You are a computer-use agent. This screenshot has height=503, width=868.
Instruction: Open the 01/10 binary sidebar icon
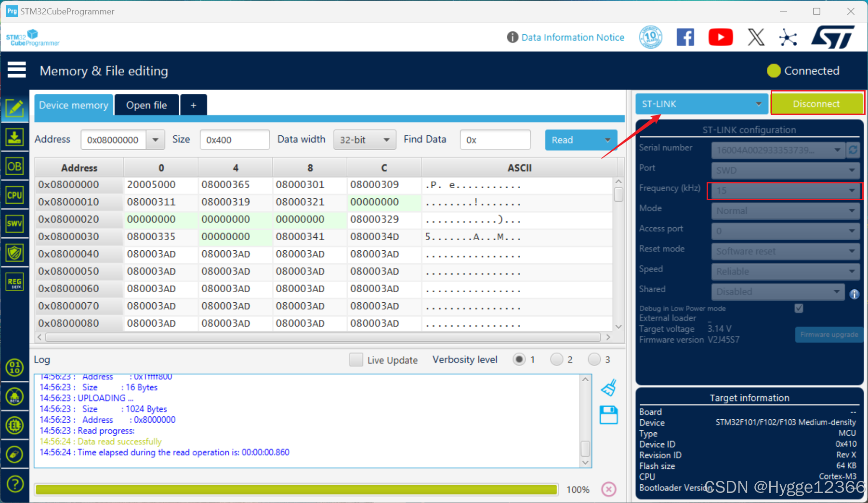click(x=14, y=368)
